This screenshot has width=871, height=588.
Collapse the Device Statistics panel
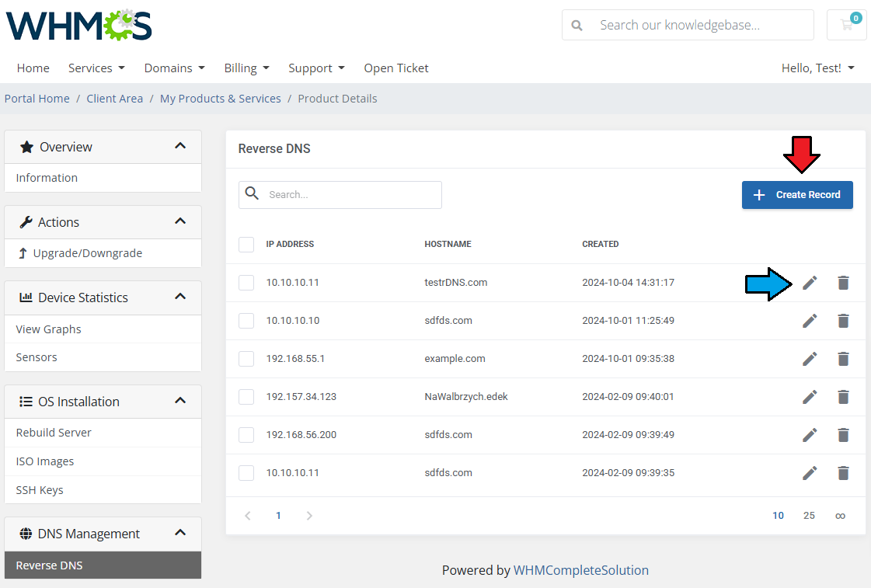point(180,297)
